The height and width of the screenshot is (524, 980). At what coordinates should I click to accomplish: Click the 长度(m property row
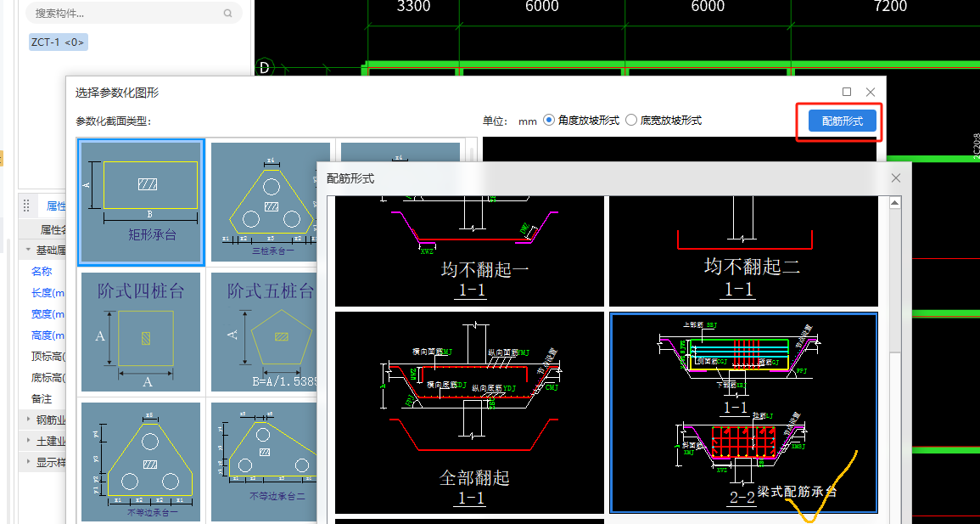click(42, 292)
